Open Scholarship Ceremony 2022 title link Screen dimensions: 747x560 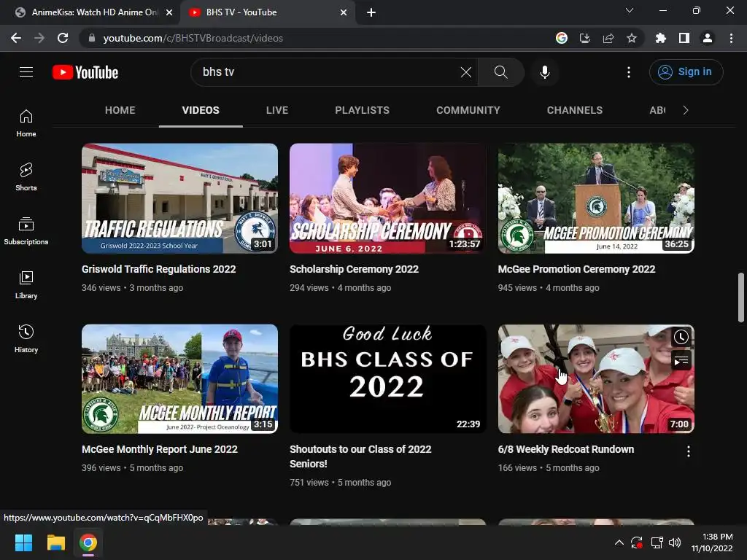point(354,269)
